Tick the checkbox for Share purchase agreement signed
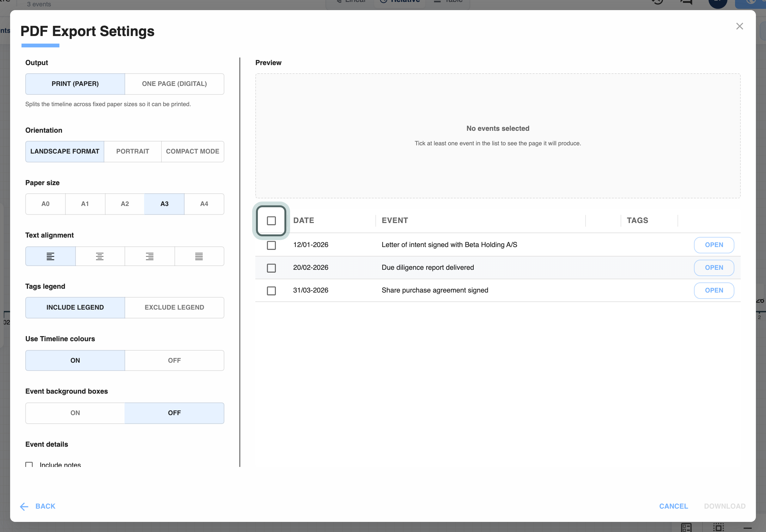766x532 pixels. (271, 291)
